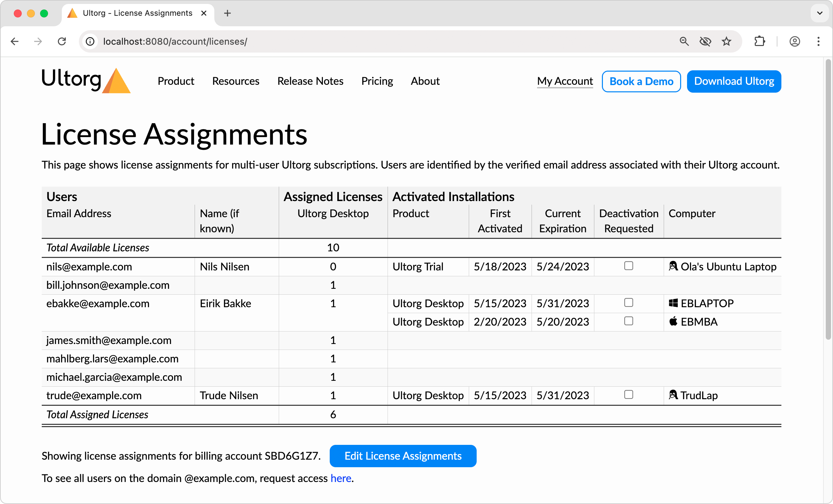Check the deactivation box for Trude Nilsen's license
The height and width of the screenshot is (504, 833).
click(629, 395)
